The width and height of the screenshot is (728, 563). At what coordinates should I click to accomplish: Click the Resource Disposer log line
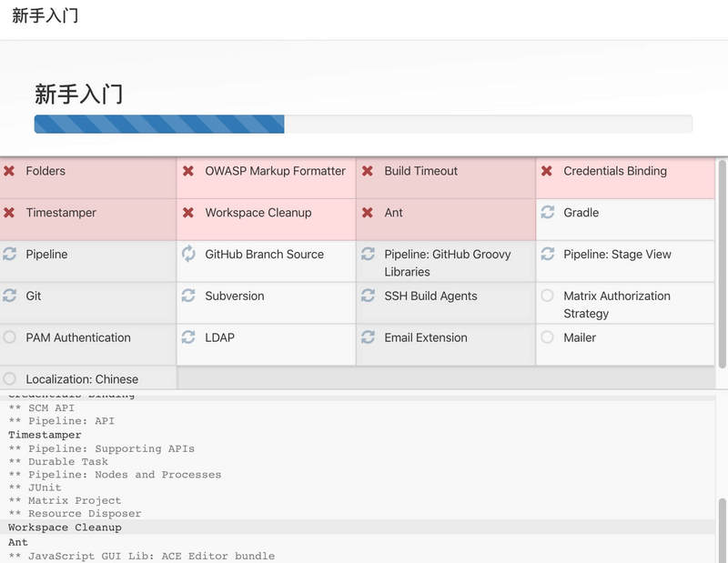[75, 514]
